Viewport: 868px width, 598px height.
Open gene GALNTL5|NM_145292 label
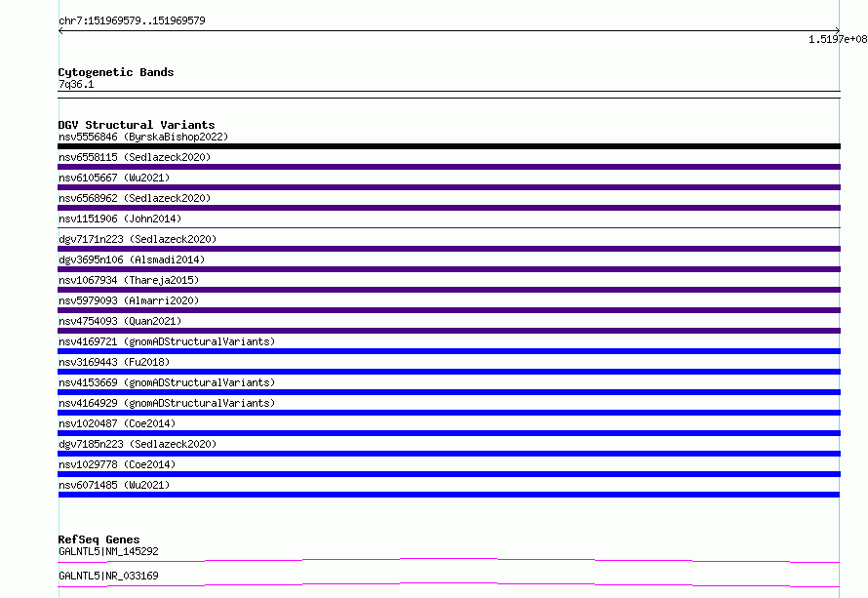point(108,551)
